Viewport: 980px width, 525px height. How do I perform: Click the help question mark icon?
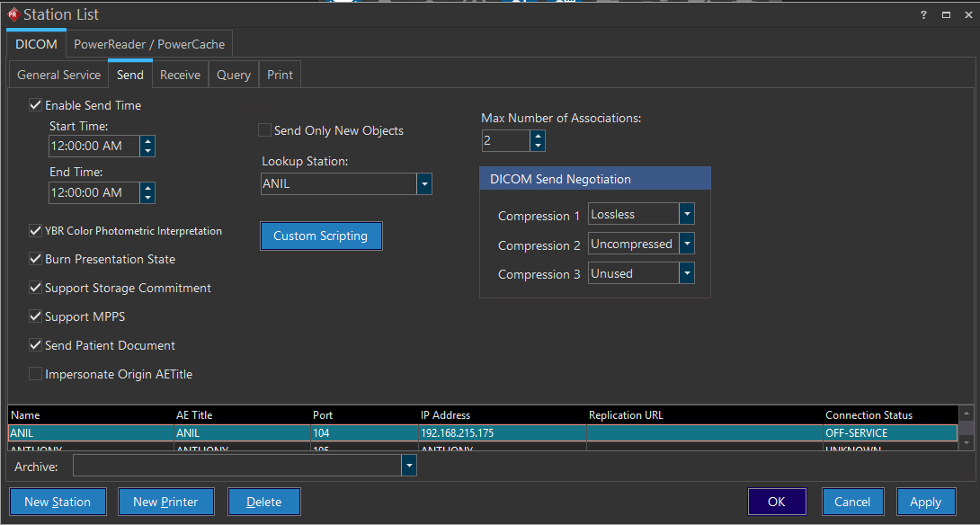923,14
